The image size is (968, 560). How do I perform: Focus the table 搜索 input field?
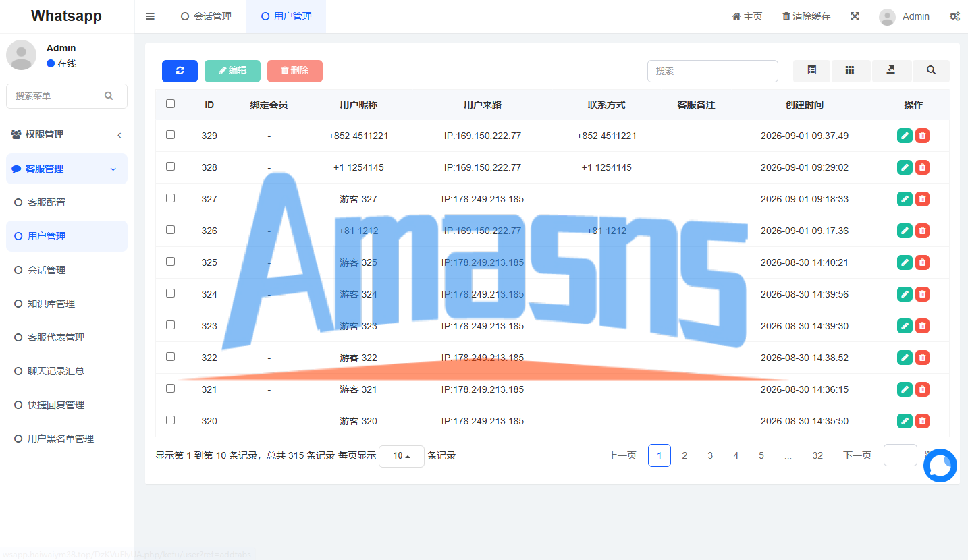pyautogui.click(x=713, y=71)
